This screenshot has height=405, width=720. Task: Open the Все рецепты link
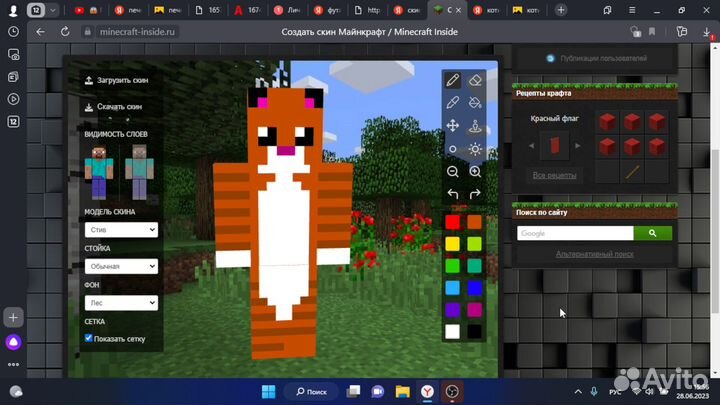click(554, 175)
